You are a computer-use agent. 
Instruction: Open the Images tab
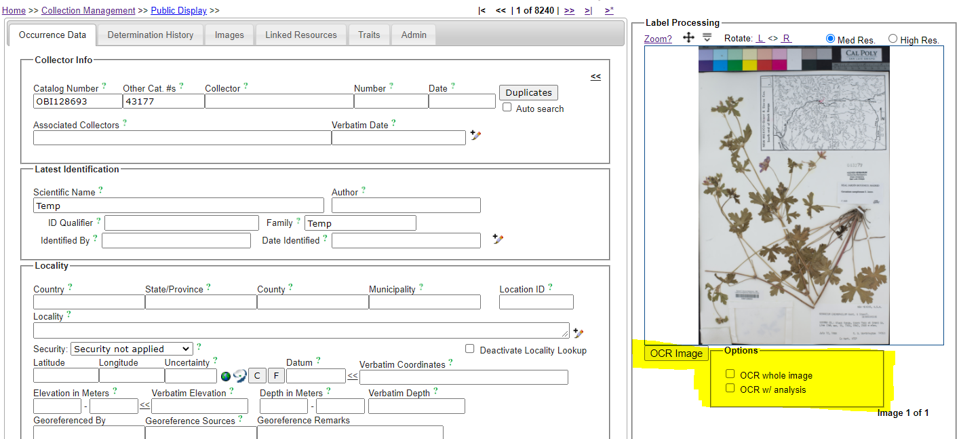pos(229,35)
